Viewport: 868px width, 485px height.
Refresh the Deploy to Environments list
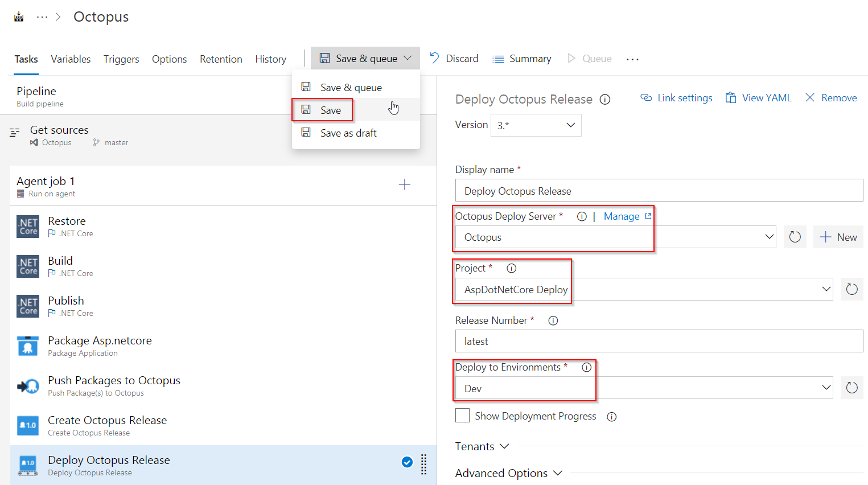click(852, 388)
